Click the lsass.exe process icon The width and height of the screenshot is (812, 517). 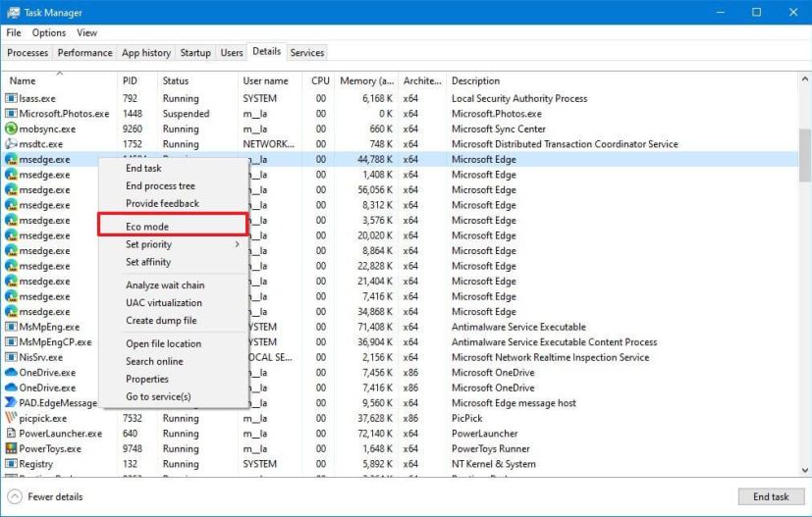point(11,98)
